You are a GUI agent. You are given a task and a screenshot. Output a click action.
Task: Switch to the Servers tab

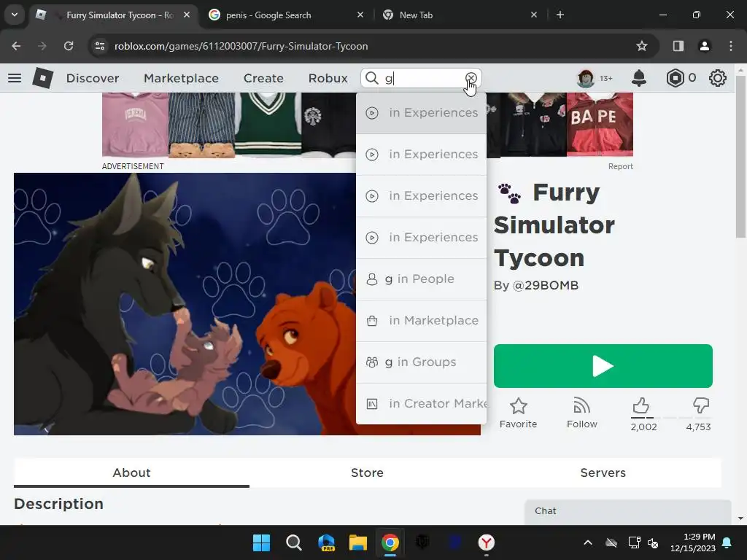coord(603,472)
